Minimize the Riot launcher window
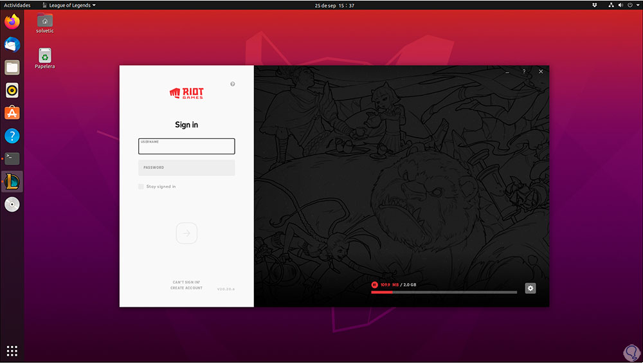Image resolution: width=643 pixels, height=364 pixels. [x=507, y=72]
